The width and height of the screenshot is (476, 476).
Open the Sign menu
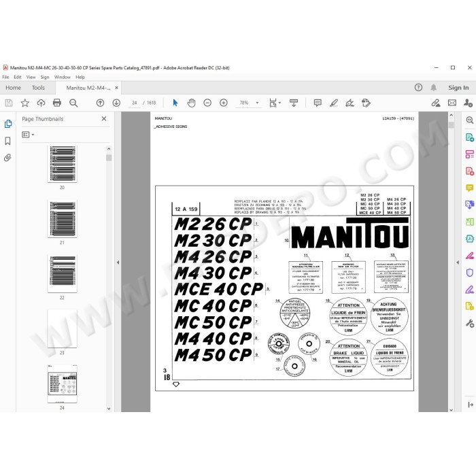[45, 77]
